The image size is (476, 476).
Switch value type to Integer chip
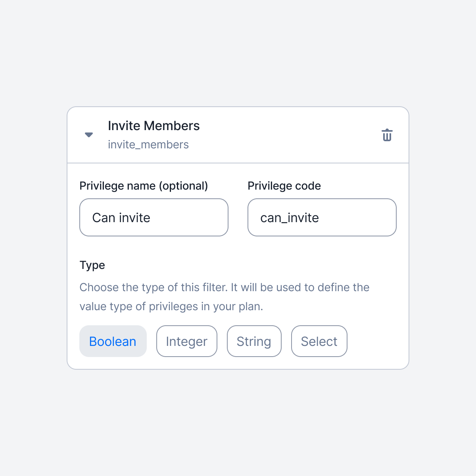click(187, 341)
